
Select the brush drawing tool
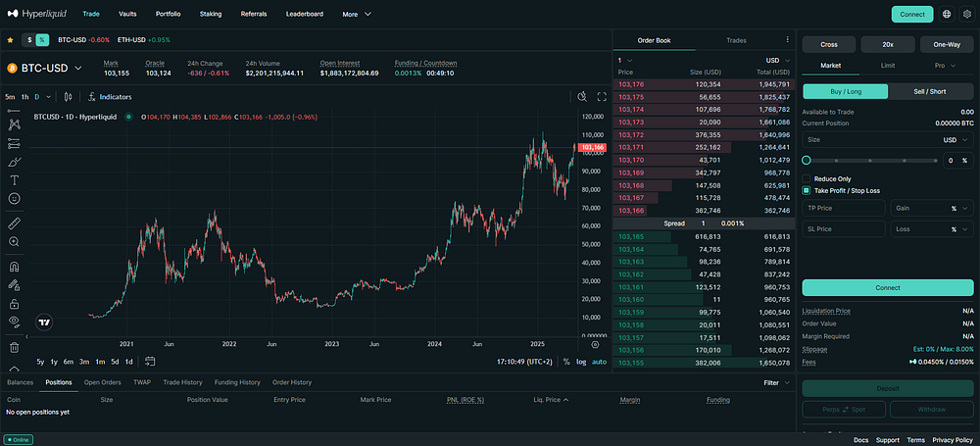[x=14, y=162]
